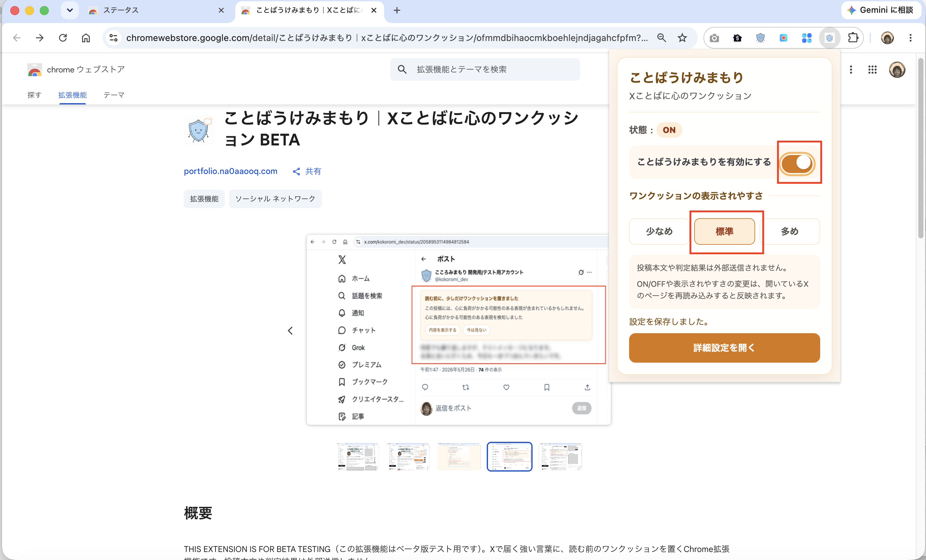Click the ON status badge
926x560 pixels.
point(669,130)
